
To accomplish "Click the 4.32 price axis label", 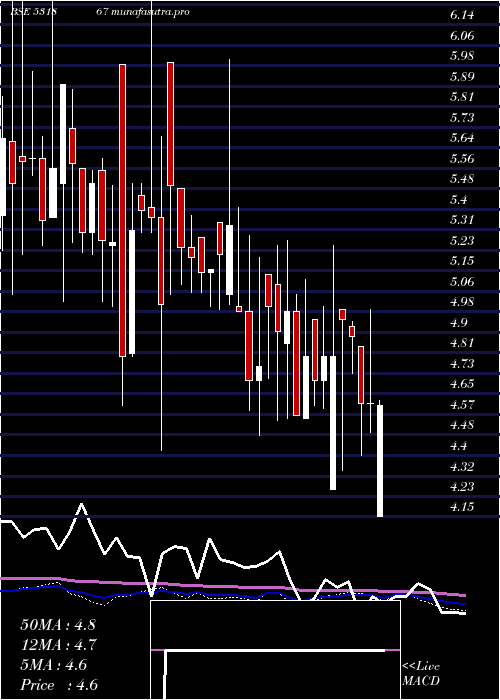I will pyautogui.click(x=462, y=467).
